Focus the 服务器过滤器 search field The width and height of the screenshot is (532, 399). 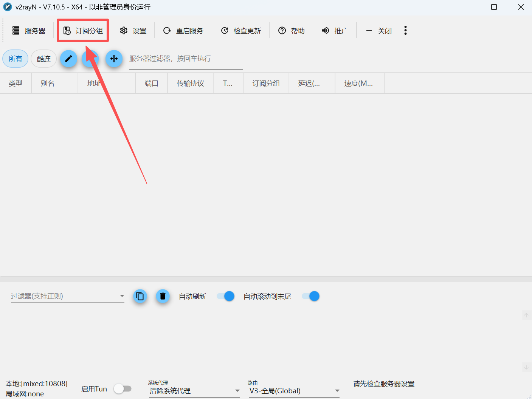point(186,59)
